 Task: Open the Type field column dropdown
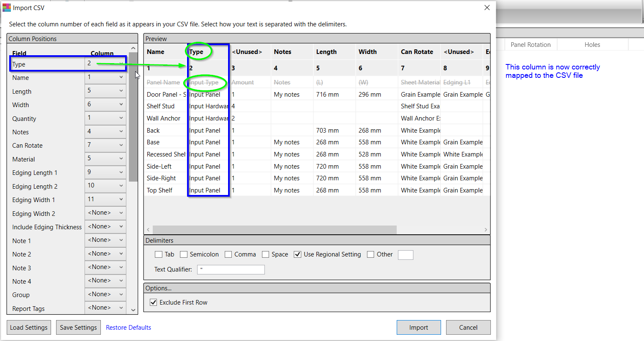click(105, 64)
